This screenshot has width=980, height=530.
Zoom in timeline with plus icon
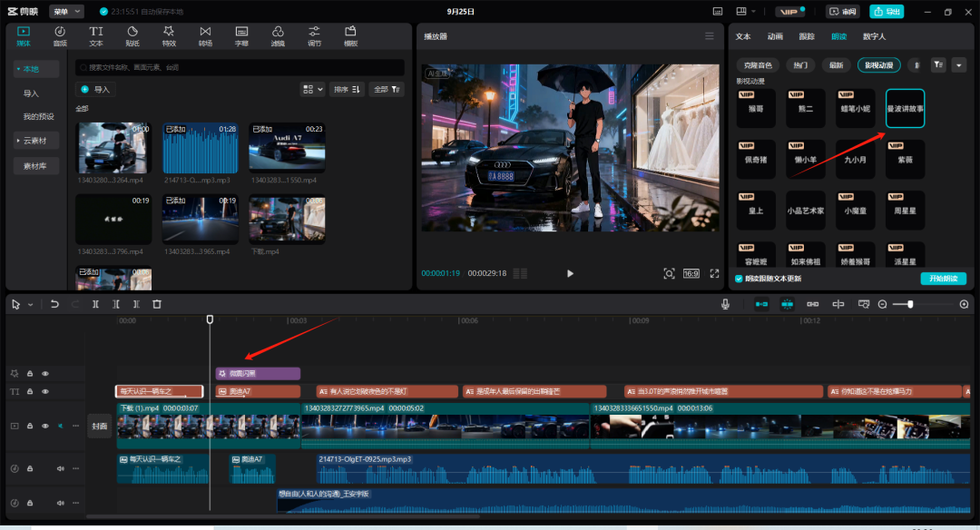(x=964, y=304)
